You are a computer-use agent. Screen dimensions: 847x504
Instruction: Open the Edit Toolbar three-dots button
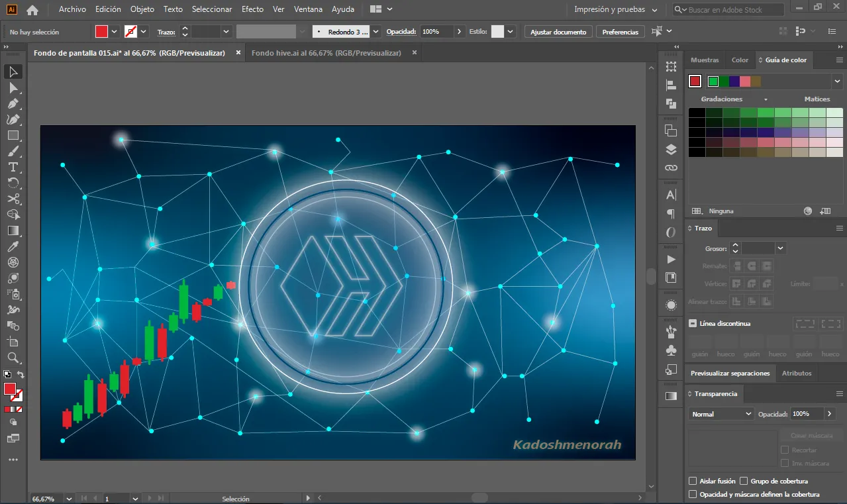point(13,459)
